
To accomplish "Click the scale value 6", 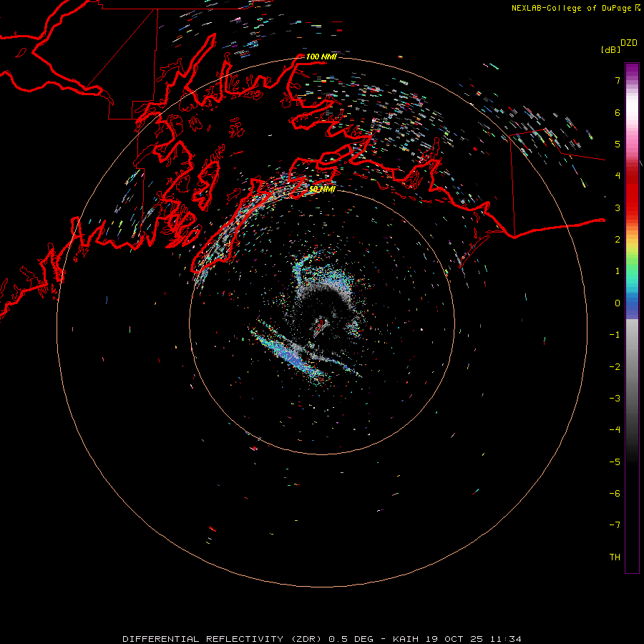I will tap(618, 112).
